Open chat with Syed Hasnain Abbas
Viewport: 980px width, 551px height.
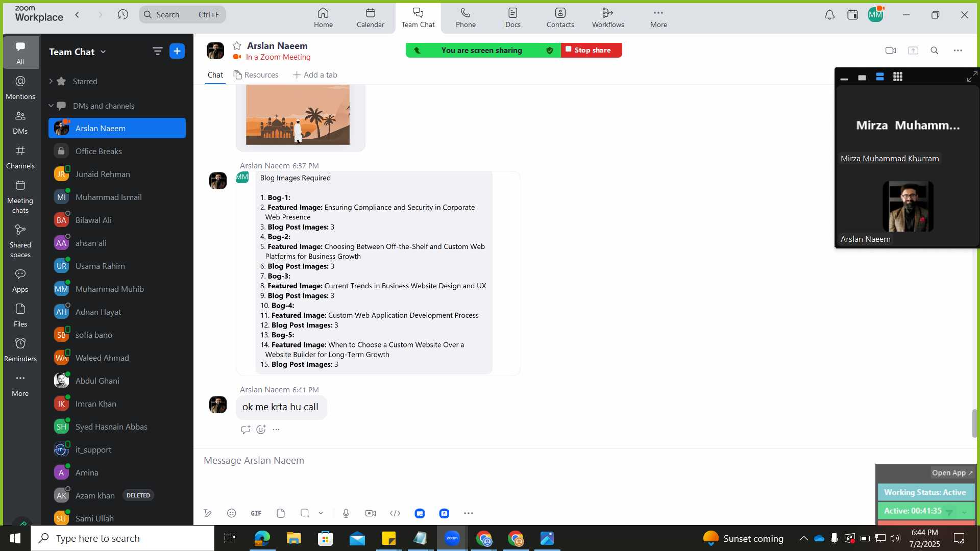click(117, 427)
